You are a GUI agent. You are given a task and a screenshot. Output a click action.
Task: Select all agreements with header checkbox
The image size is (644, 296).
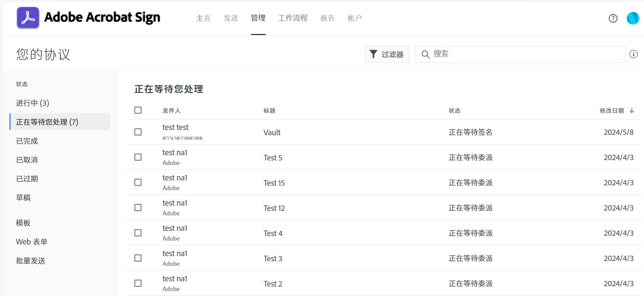point(138,110)
